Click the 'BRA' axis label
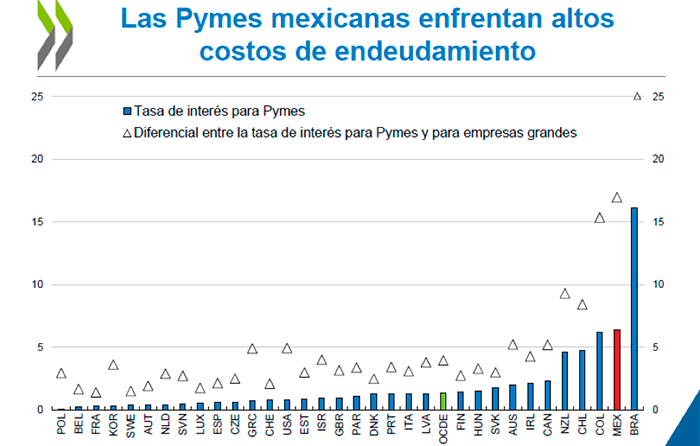700x446 pixels. coord(634,425)
